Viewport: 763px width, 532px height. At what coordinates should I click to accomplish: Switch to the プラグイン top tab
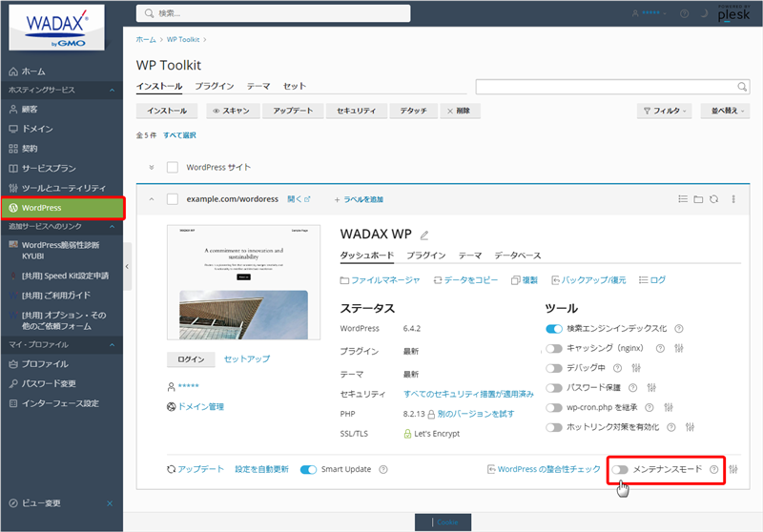point(215,86)
